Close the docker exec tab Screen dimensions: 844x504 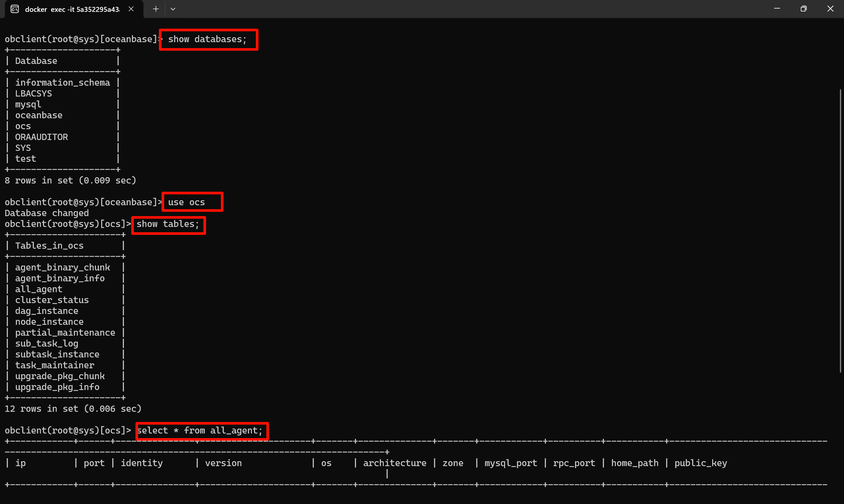click(131, 9)
